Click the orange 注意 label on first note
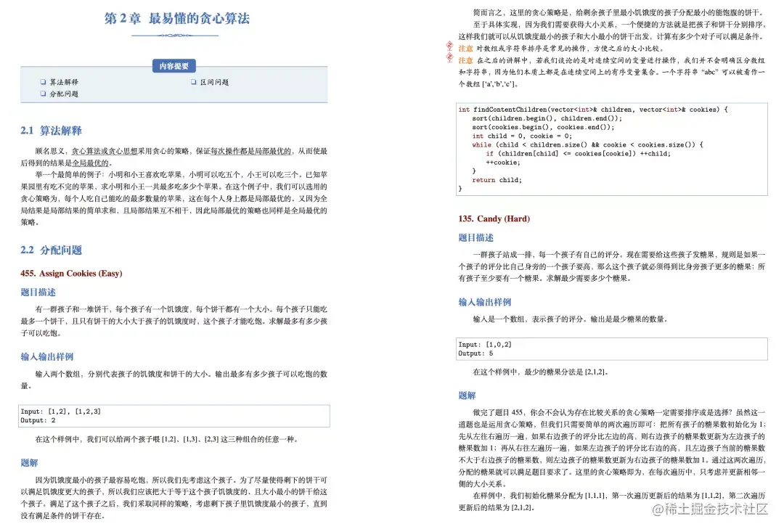Screen dimensions: 784x532 pos(464,47)
